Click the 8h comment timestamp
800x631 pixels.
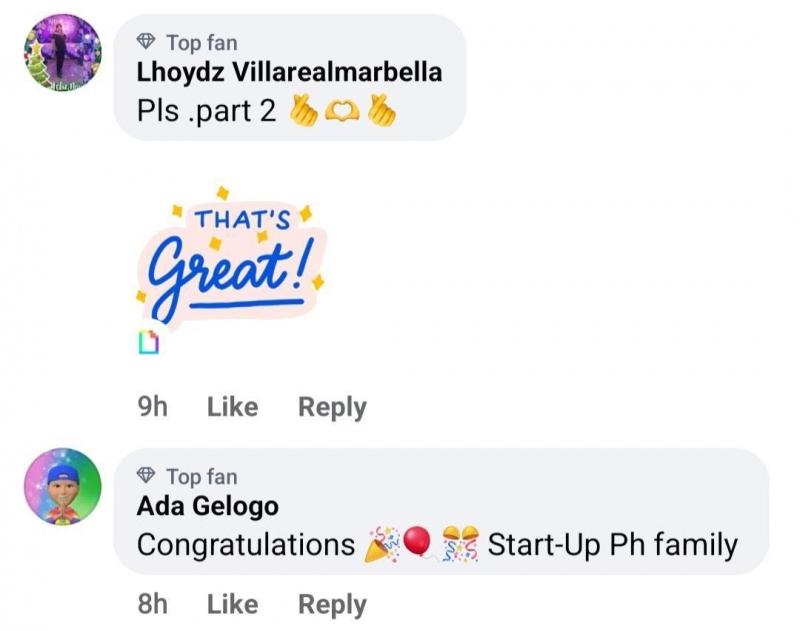[x=150, y=604]
